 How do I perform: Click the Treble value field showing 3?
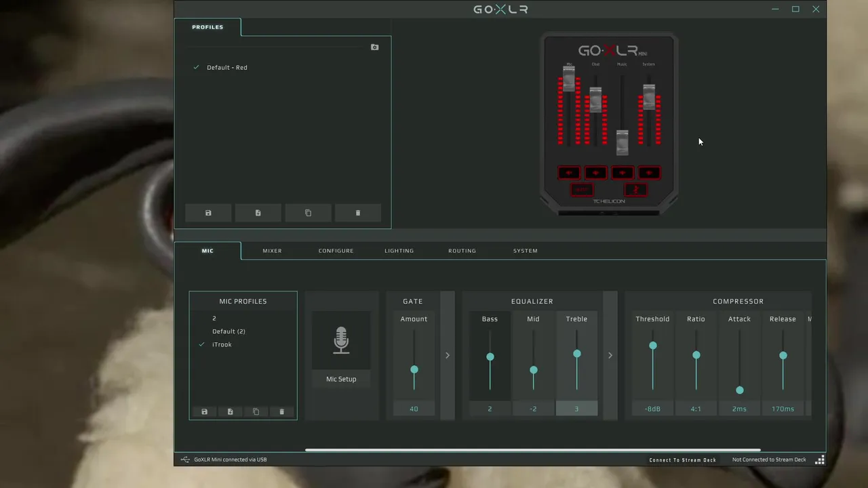click(x=576, y=409)
